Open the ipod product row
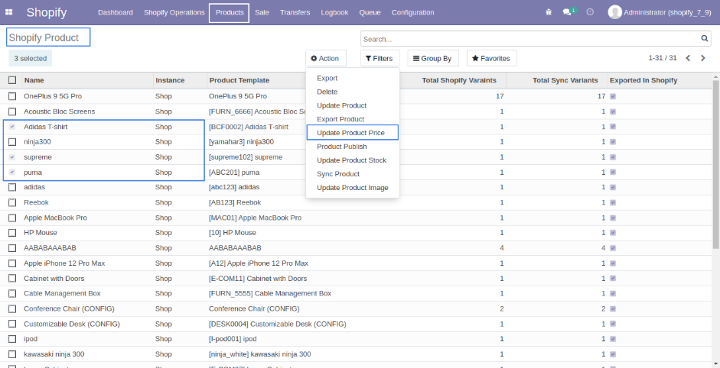Viewport: 720px width, 368px height. click(x=356, y=339)
